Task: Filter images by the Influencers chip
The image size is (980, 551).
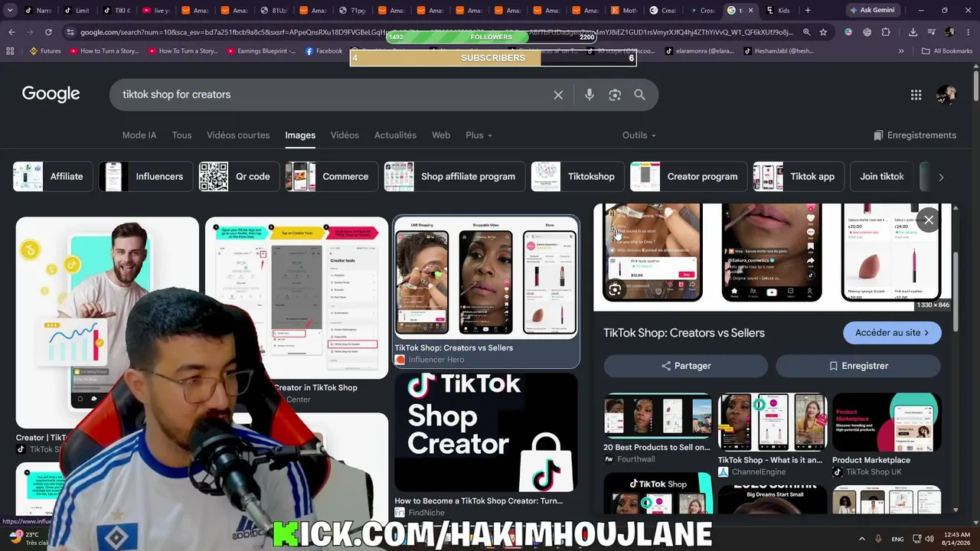Action: (x=145, y=177)
